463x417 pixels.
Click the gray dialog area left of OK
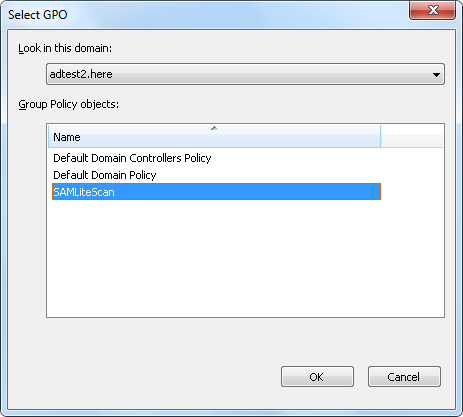143,377
